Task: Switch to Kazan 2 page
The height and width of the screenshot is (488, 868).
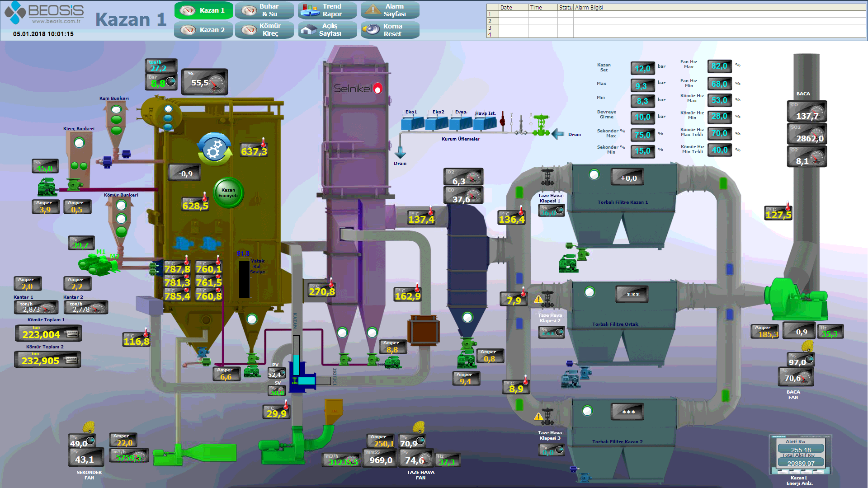Action: (x=203, y=30)
